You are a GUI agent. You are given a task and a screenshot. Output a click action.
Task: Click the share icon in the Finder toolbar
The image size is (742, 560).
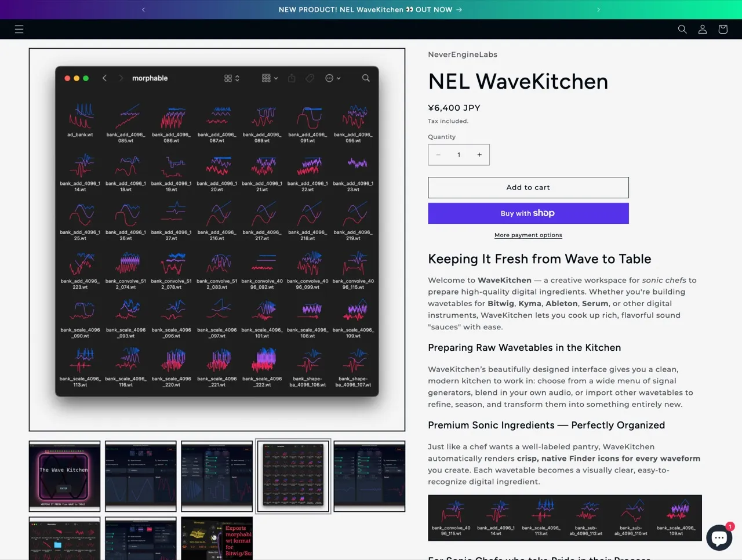point(292,78)
